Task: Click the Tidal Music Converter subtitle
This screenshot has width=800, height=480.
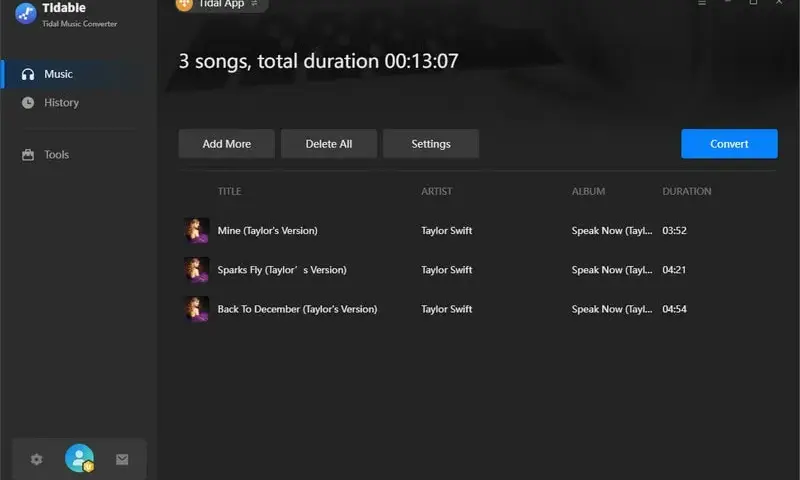Action: point(80,23)
